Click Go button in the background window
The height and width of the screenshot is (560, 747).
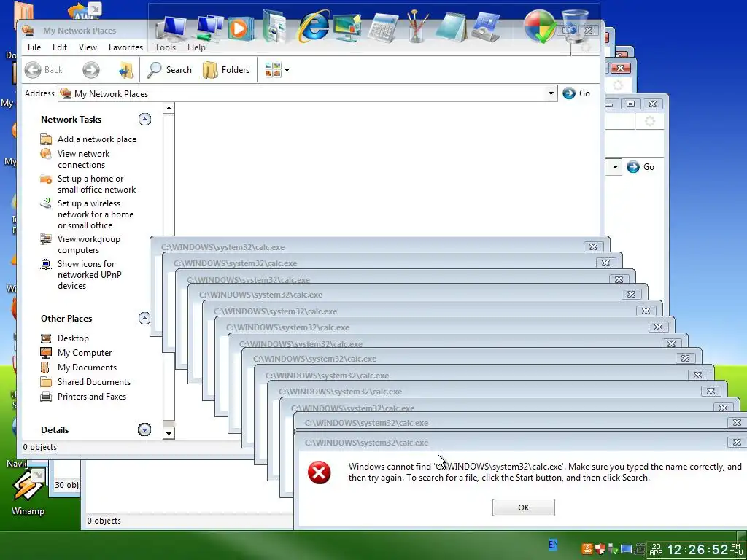640,167
